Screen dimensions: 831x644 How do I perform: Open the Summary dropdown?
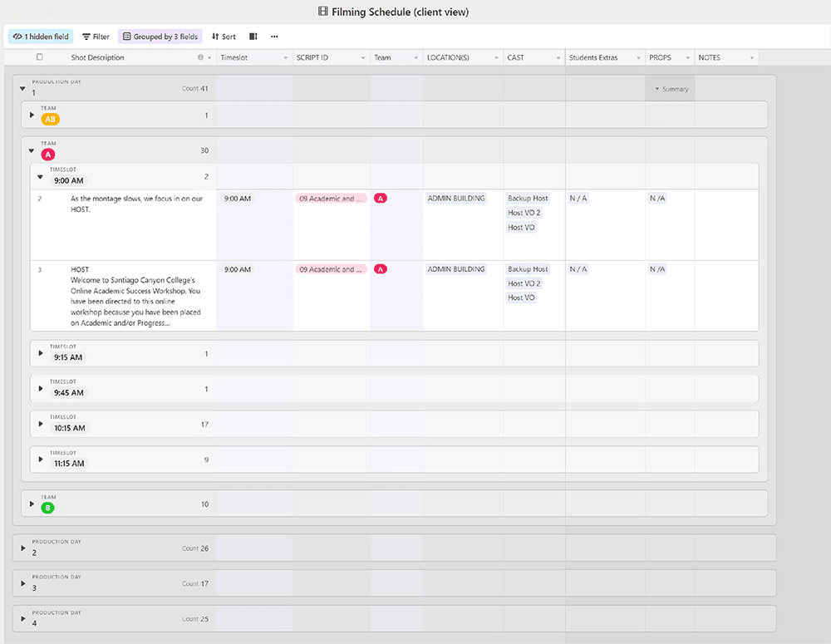pyautogui.click(x=669, y=88)
